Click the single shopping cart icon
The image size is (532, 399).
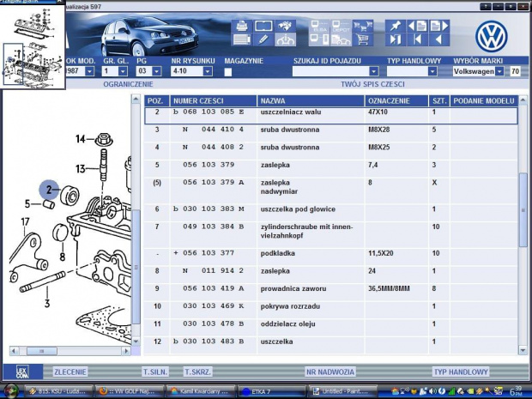tap(362, 39)
